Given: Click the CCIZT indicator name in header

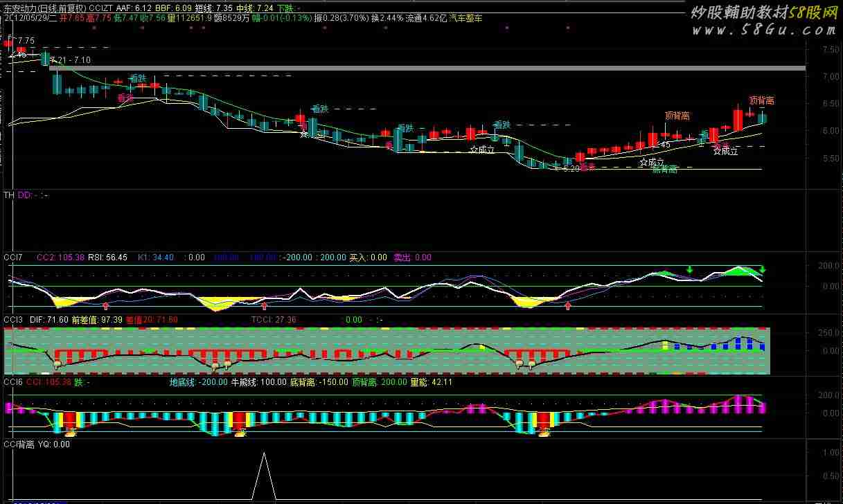Looking at the screenshot, I should tap(103, 8).
